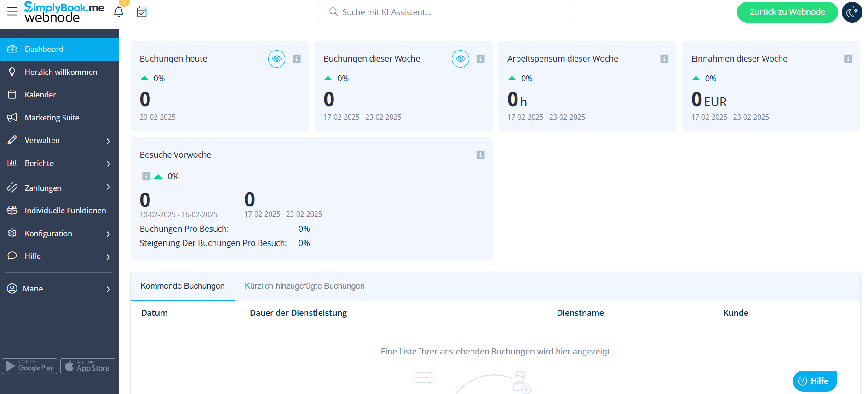Expand the Verwalten sidebar menu
This screenshot has height=394, width=868.
click(59, 141)
